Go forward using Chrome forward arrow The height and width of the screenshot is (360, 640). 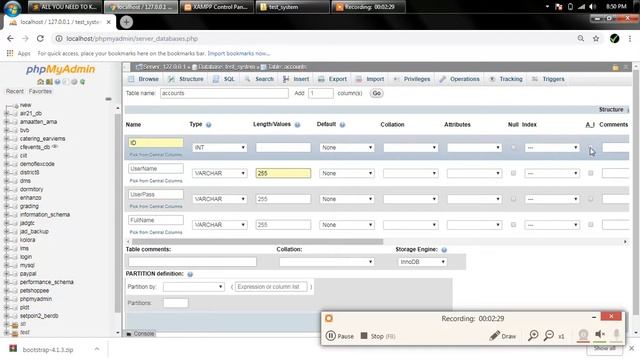click(25, 38)
